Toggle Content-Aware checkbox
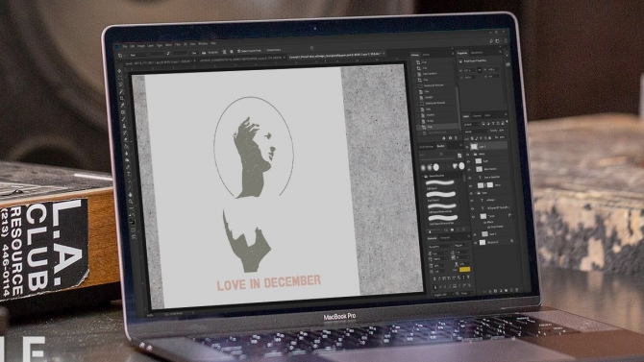 pyautogui.click(x=265, y=50)
